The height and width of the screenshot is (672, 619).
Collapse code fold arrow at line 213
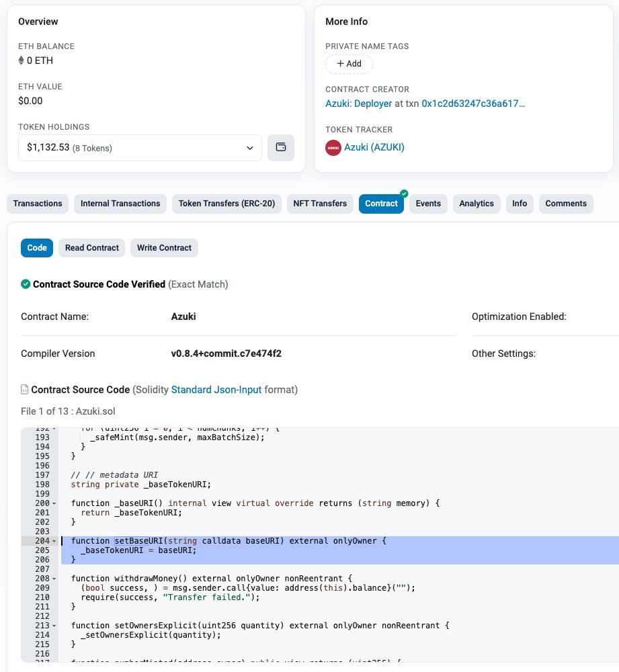point(54,626)
